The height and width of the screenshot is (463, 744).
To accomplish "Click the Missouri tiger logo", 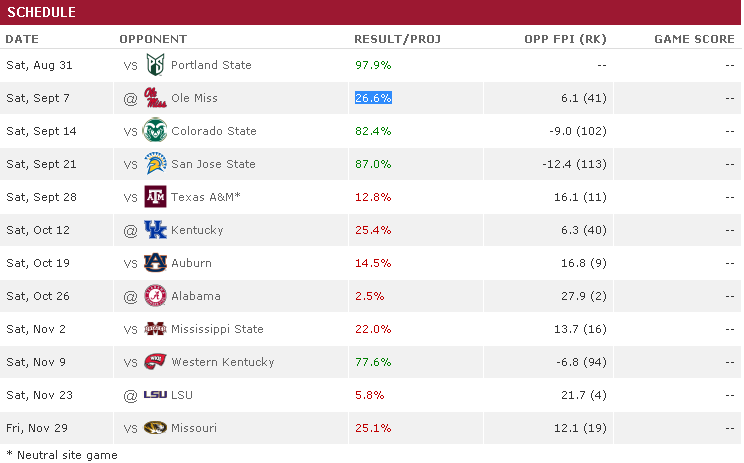I will (x=155, y=428).
